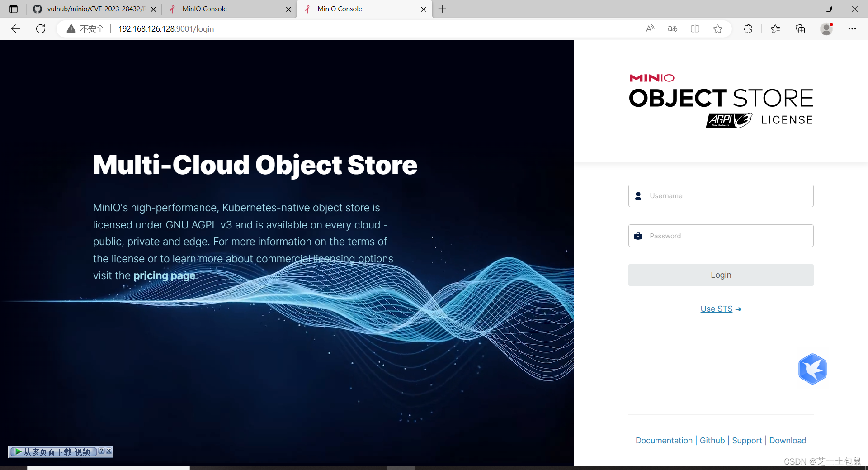Click the address bar URL
Image resolution: width=868 pixels, height=470 pixels.
coord(166,29)
